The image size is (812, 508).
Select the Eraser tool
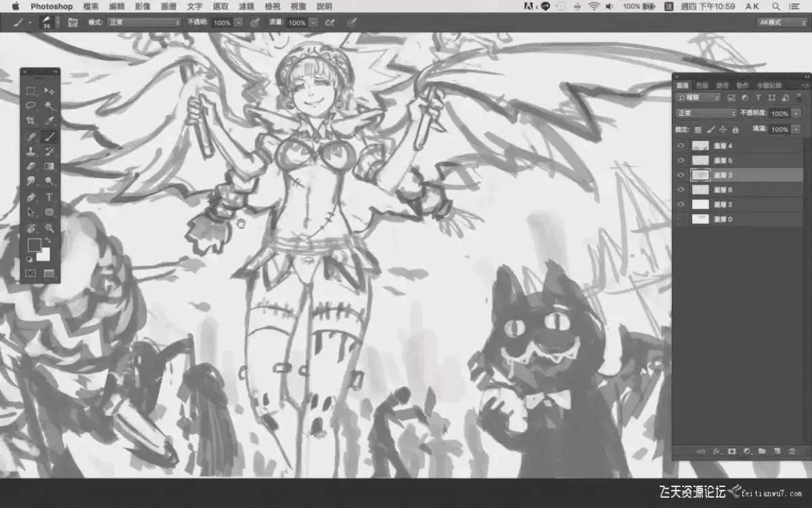tap(31, 166)
